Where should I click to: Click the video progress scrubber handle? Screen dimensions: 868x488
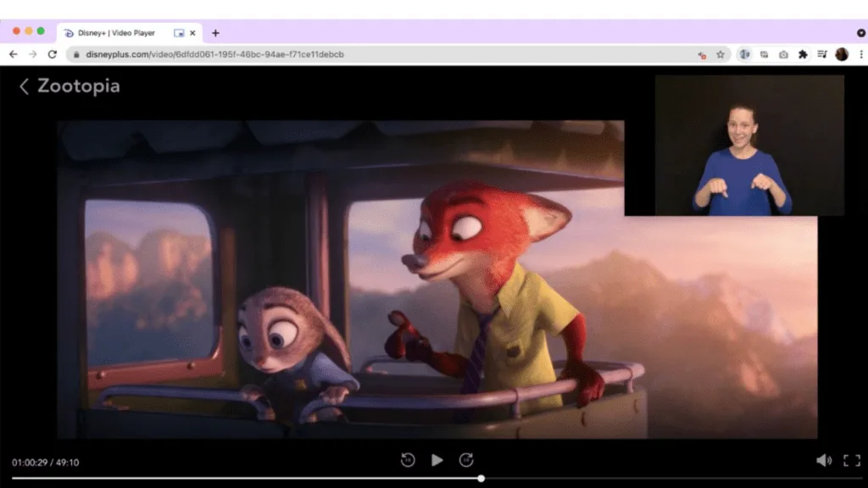click(x=481, y=479)
